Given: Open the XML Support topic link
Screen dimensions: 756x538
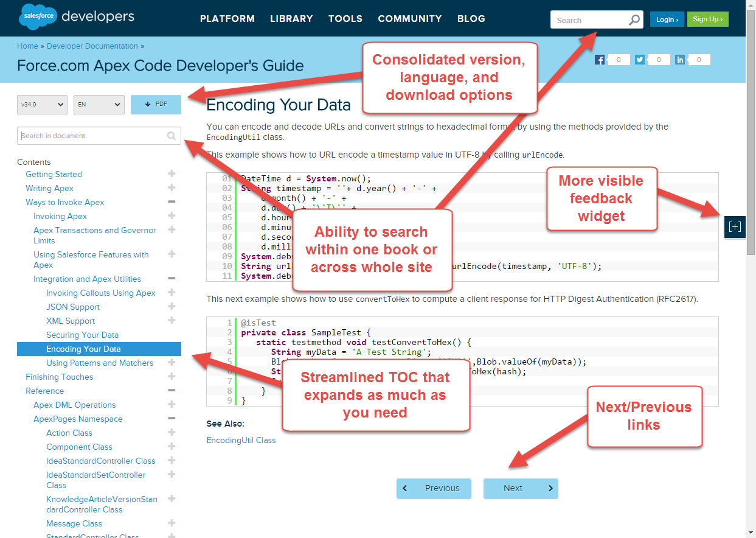Looking at the screenshot, I should click(x=71, y=321).
